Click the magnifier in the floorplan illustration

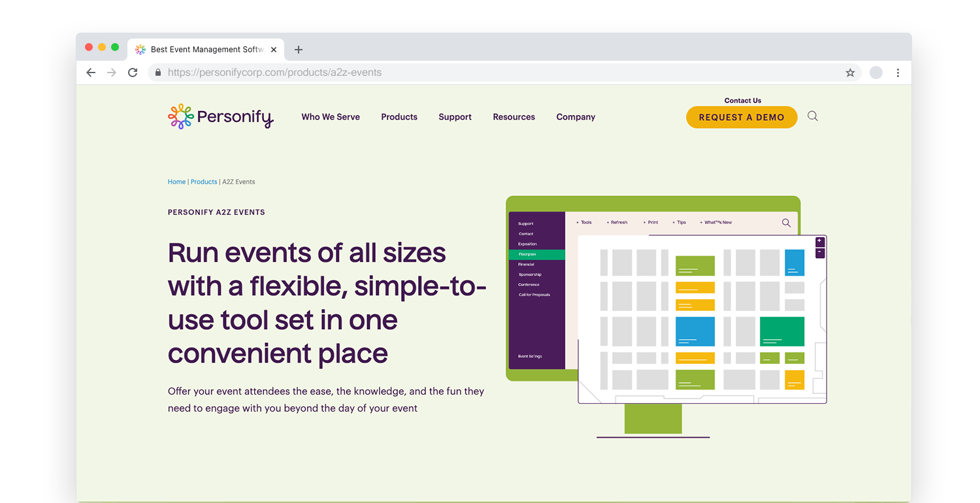click(x=786, y=223)
